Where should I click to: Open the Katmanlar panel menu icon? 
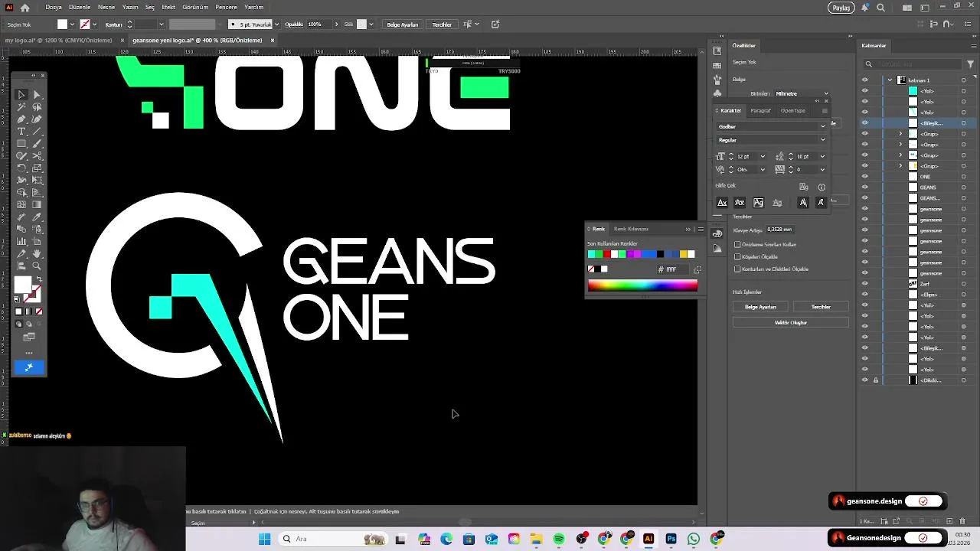coord(972,45)
